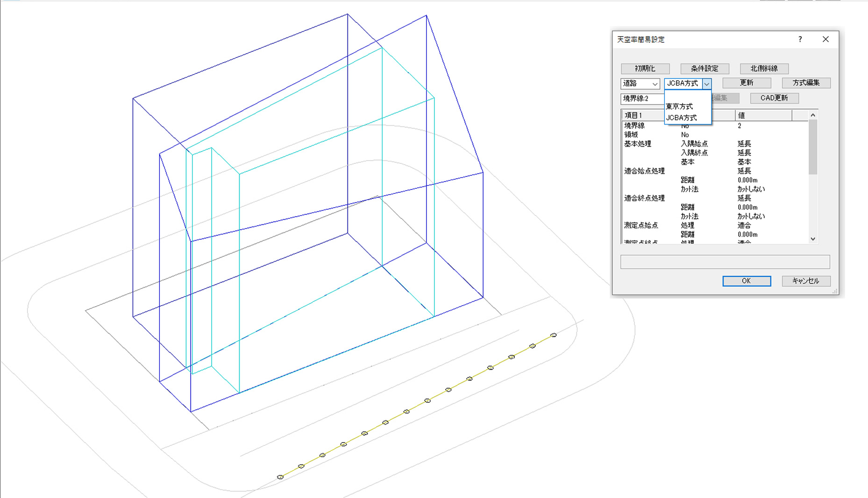Click the 値 column header
The height and width of the screenshot is (498, 868).
tap(763, 115)
